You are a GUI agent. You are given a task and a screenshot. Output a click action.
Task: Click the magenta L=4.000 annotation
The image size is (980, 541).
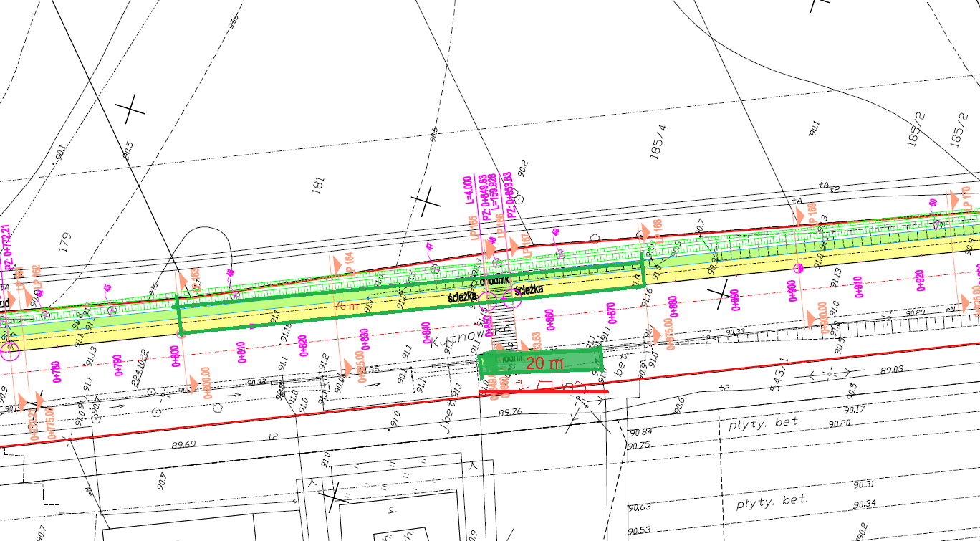(x=468, y=191)
